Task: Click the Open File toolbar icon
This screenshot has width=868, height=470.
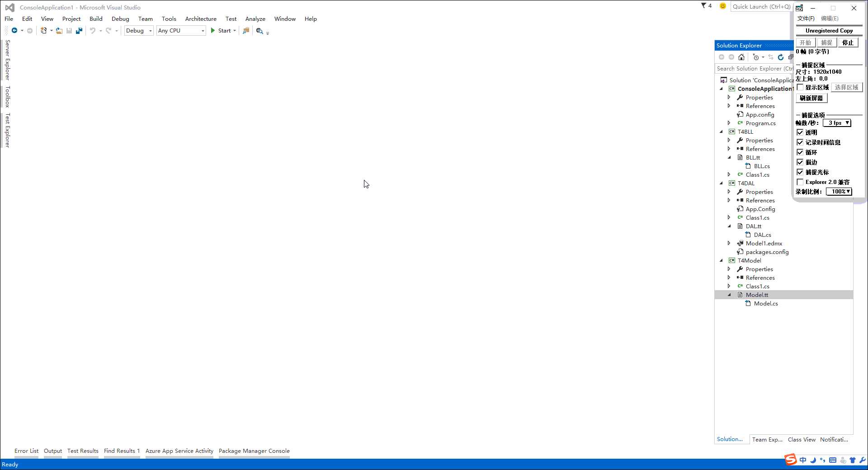Action: tap(59, 31)
